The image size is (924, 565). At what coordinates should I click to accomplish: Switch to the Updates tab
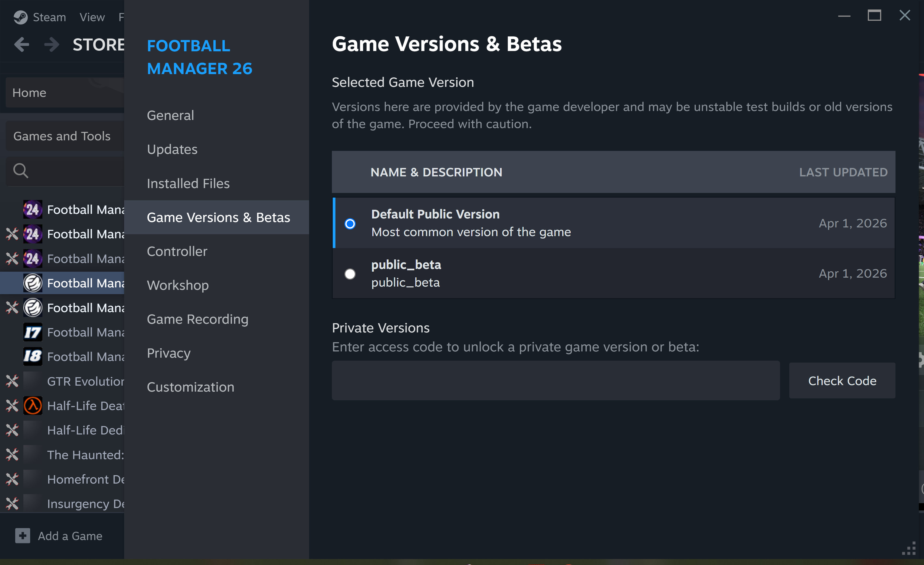(x=216, y=150)
